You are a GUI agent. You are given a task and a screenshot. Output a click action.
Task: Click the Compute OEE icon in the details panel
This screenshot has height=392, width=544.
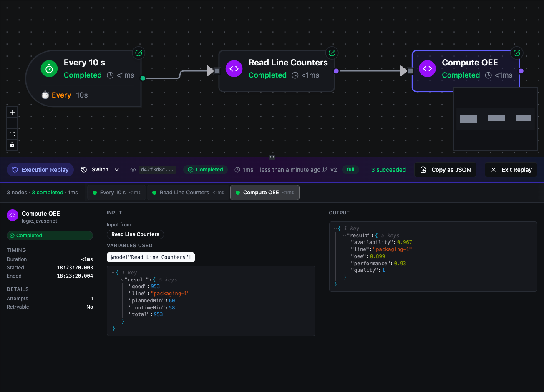tap(13, 215)
